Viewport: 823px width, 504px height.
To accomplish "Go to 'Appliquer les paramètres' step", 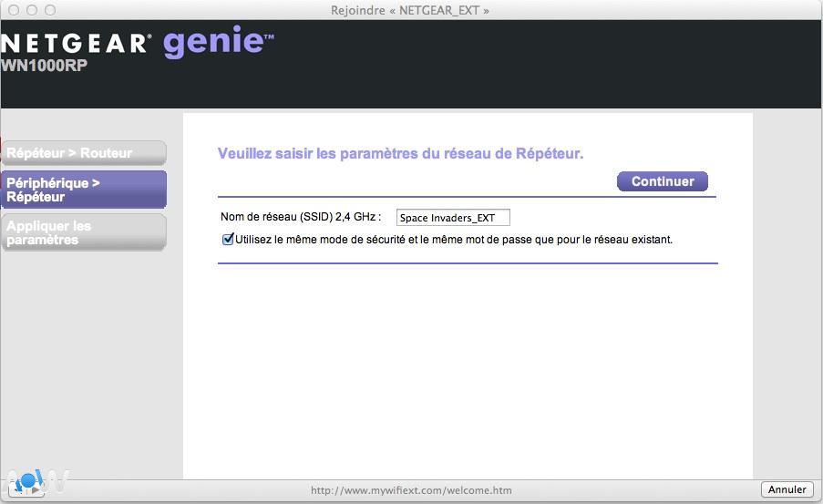I will [84, 232].
